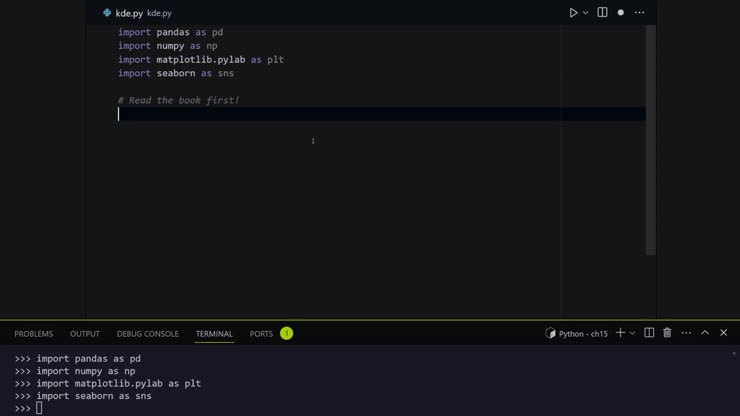Expand the terminal launch profile dropdown
The image size is (740, 416).
(632, 334)
